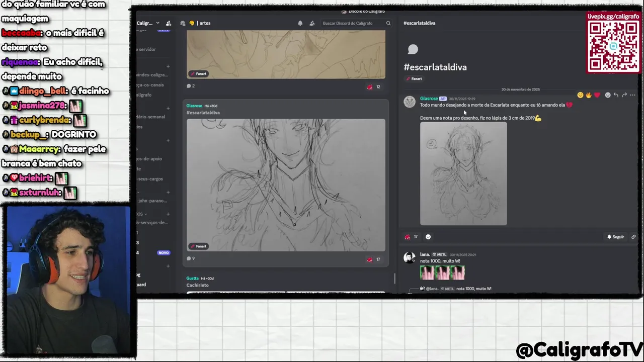Click the reaction showing 17 on the card
The image size is (644, 362).
[x=373, y=259]
